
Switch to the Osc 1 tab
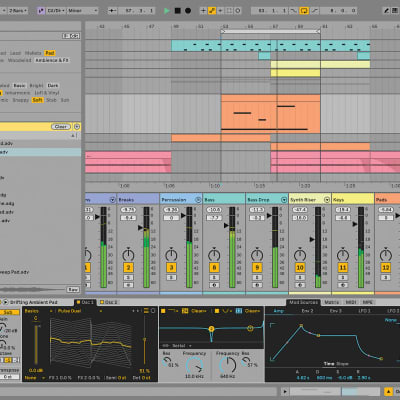[x=85, y=302]
